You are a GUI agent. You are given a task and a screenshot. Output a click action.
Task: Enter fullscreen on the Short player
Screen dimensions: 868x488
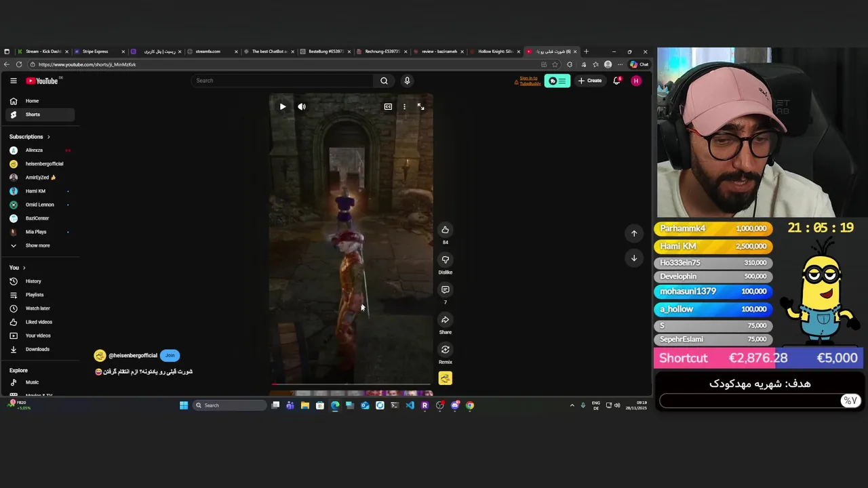point(420,106)
